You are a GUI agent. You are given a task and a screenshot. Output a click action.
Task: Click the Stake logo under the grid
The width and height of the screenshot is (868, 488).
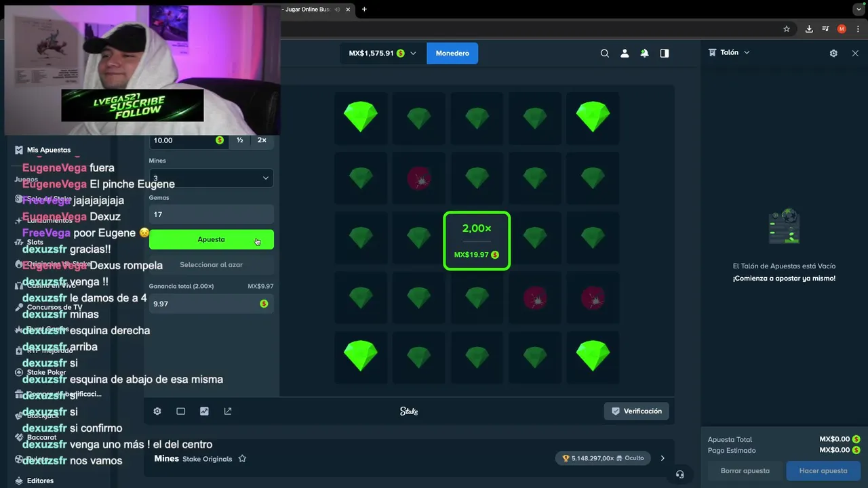point(409,411)
